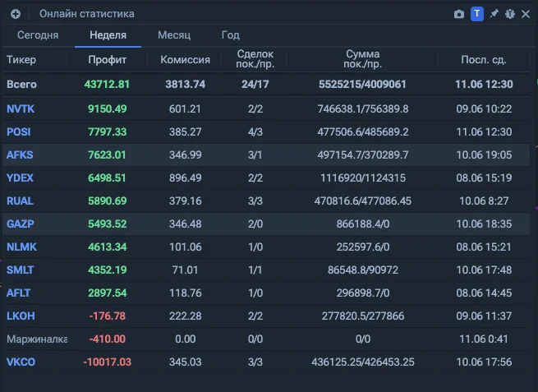Screen dimensions: 538x392
Task: Click RUAL profit value 5890.69
Action: click(x=107, y=201)
